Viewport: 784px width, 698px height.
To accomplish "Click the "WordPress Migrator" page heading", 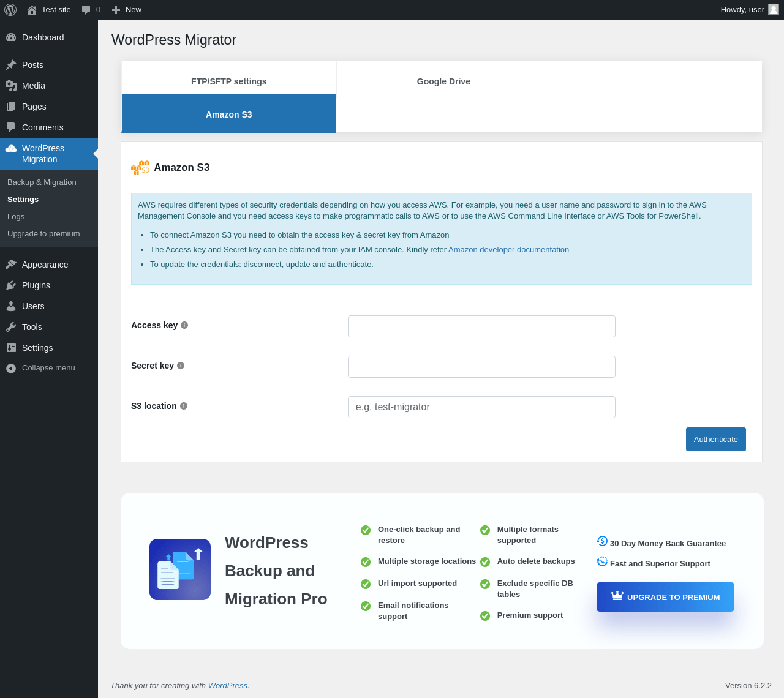I will [174, 40].
